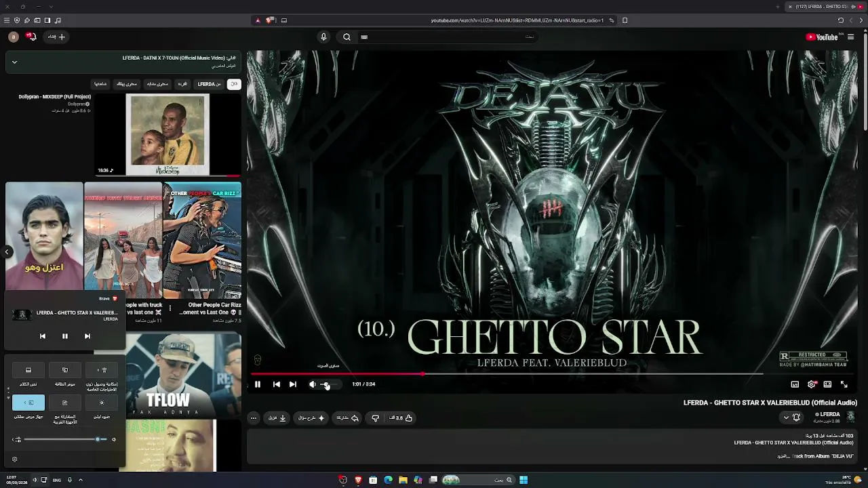Pause playback in the Windows media flyout

click(65, 336)
